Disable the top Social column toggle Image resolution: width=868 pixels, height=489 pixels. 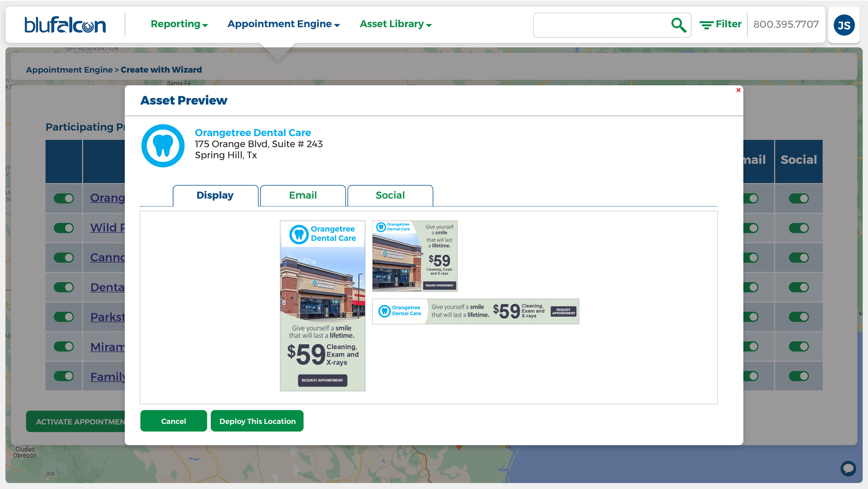point(798,198)
